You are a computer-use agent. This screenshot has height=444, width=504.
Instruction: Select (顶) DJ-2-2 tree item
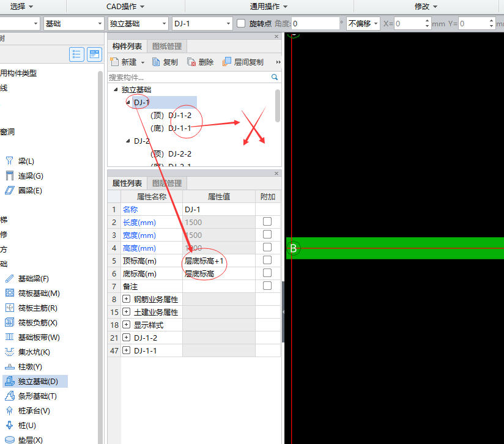click(x=171, y=154)
